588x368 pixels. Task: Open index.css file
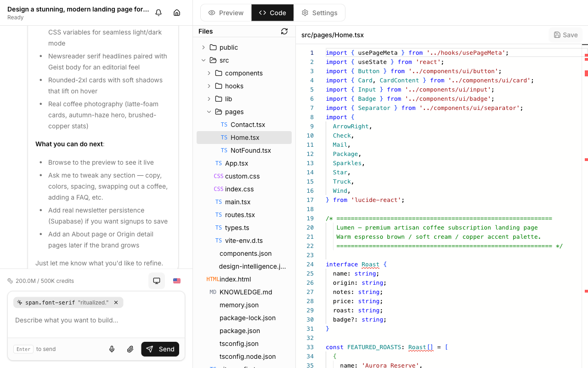click(x=244, y=189)
